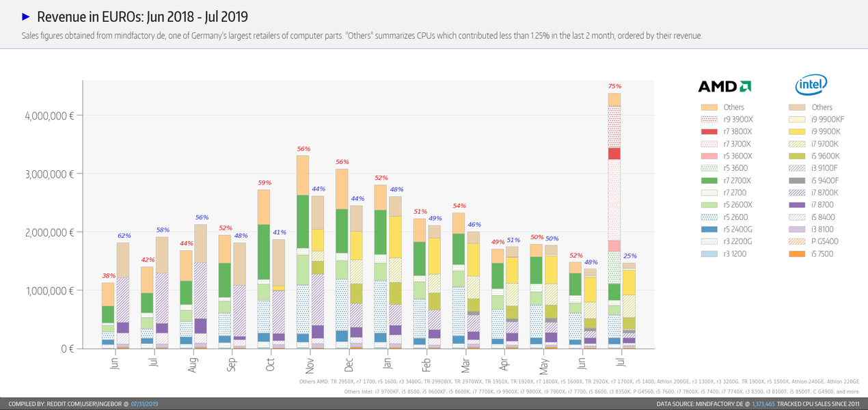This screenshot has width=868, height=410.
Task: Click the 3,000,000 € axis label
Action: pyautogui.click(x=49, y=174)
